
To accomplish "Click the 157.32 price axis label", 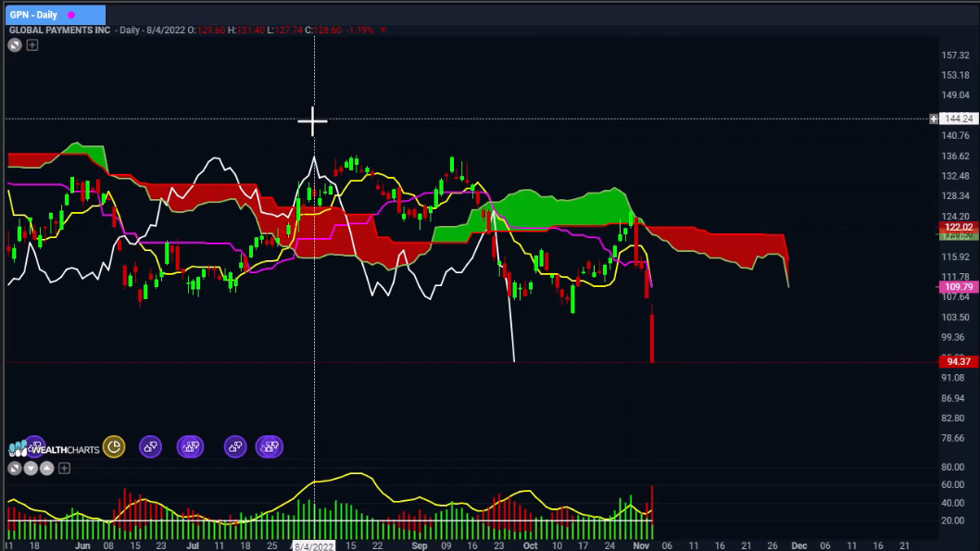I will coord(956,56).
